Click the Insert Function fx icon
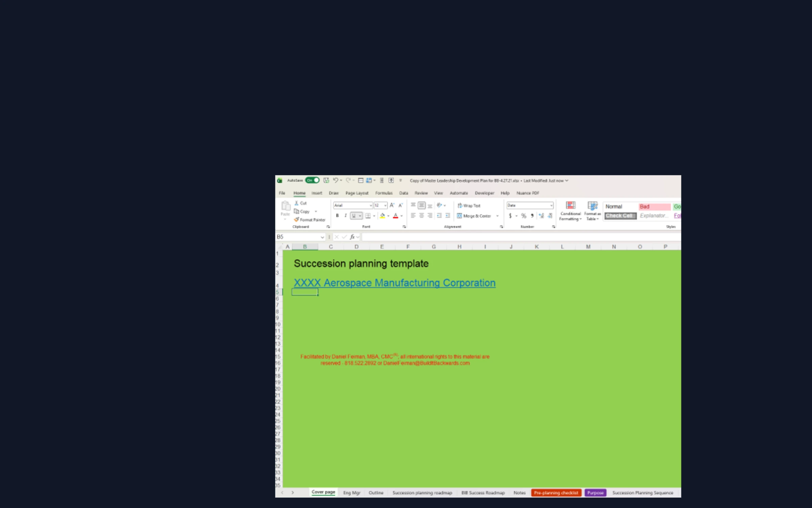Image resolution: width=812 pixels, height=508 pixels. pyautogui.click(x=352, y=237)
